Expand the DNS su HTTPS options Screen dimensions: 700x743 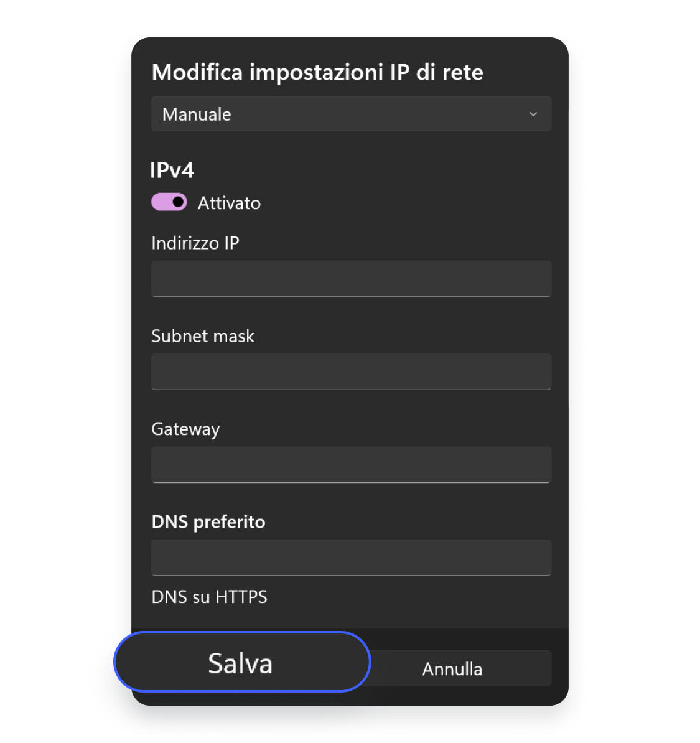(209, 597)
